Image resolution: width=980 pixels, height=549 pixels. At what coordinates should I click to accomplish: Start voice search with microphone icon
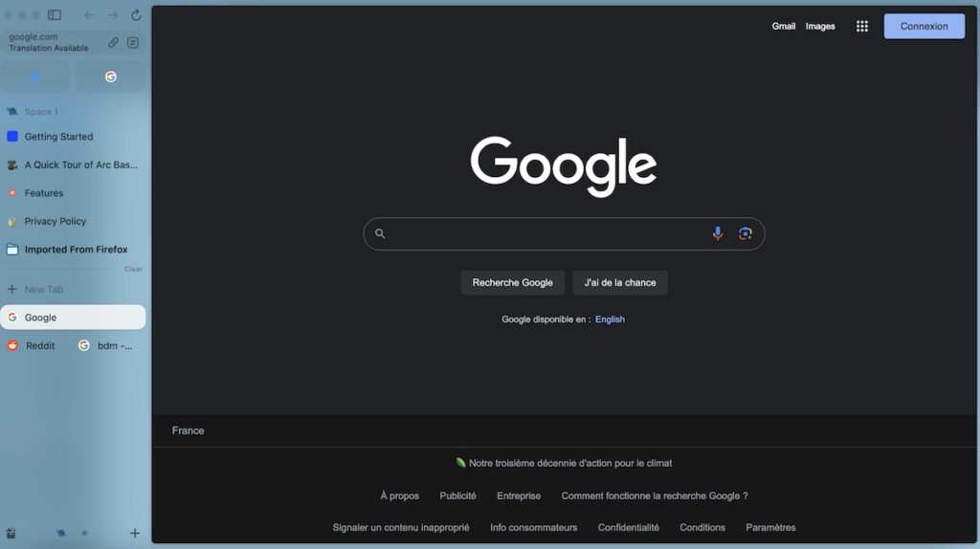tap(718, 233)
